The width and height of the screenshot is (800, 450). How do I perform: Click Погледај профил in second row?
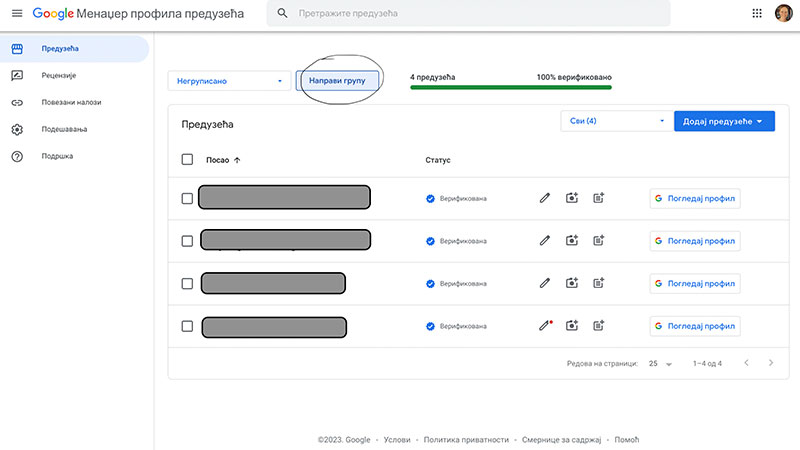(x=695, y=241)
